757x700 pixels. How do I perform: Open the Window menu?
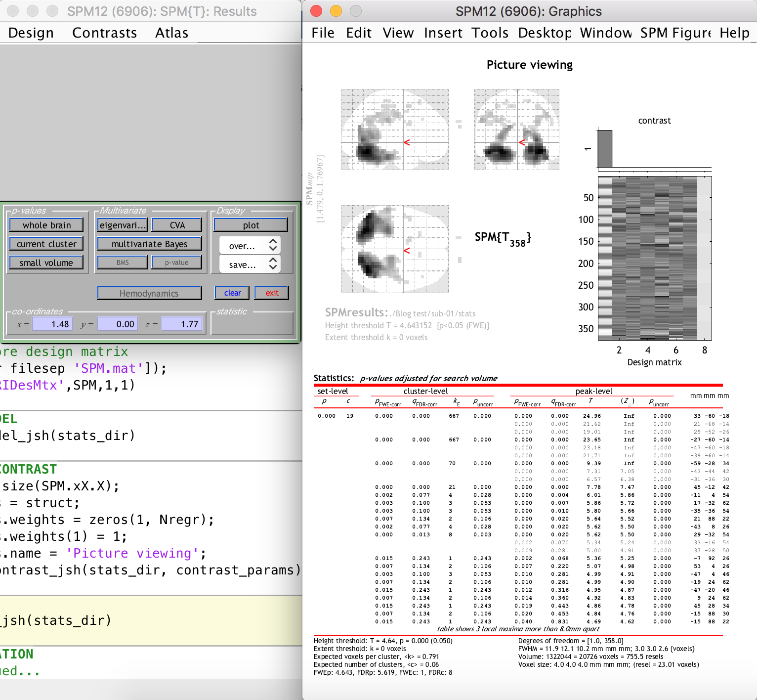tap(606, 33)
